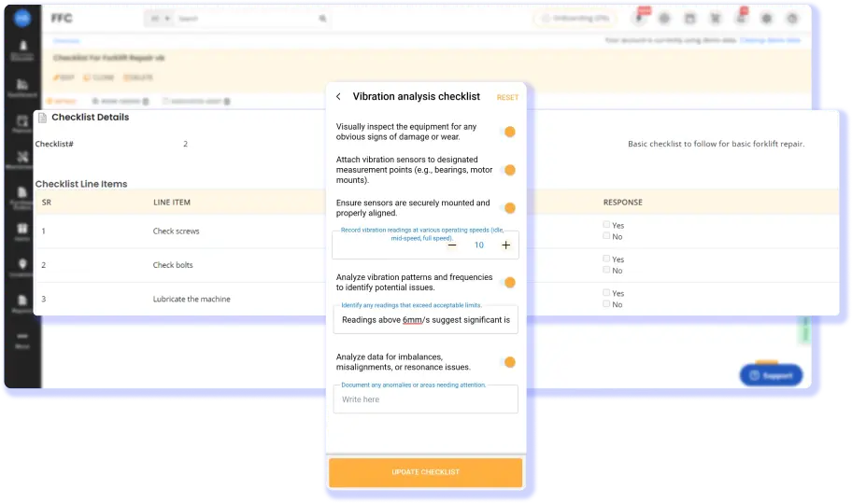Go back using the checklist back arrow
852x504 pixels.
point(338,96)
